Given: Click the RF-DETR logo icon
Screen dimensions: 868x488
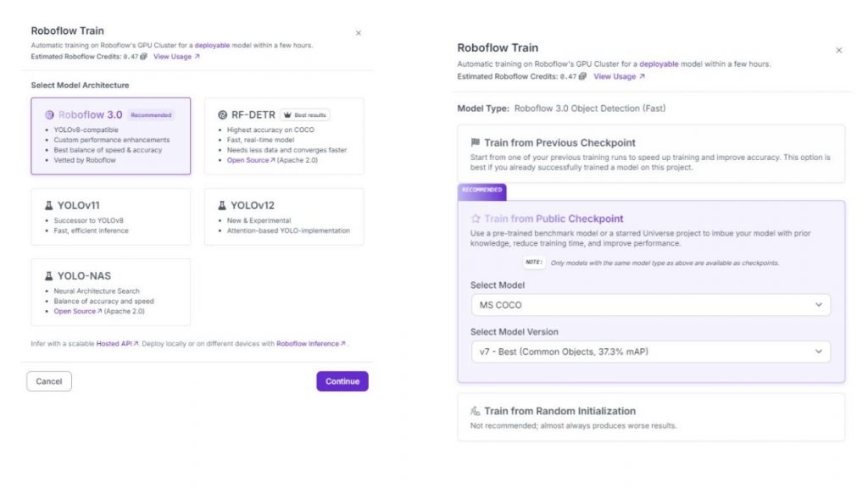Looking at the screenshot, I should [x=222, y=115].
